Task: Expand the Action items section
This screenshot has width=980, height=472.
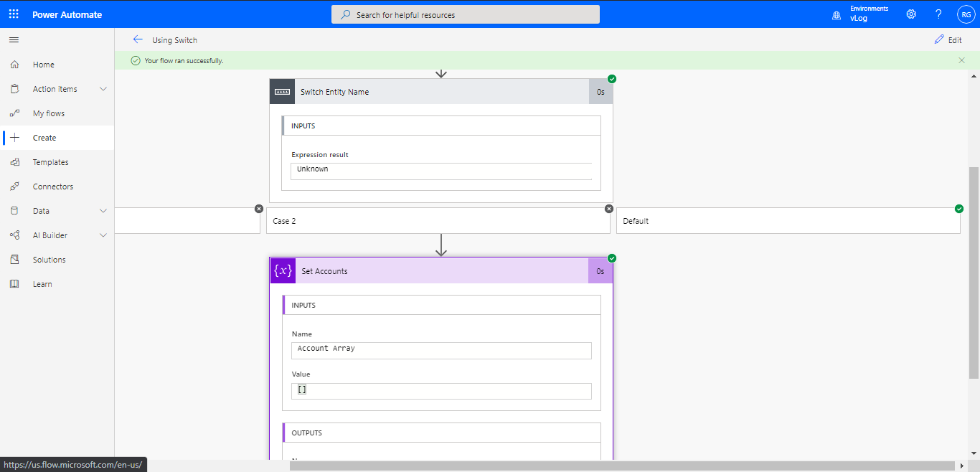Action: [x=103, y=88]
